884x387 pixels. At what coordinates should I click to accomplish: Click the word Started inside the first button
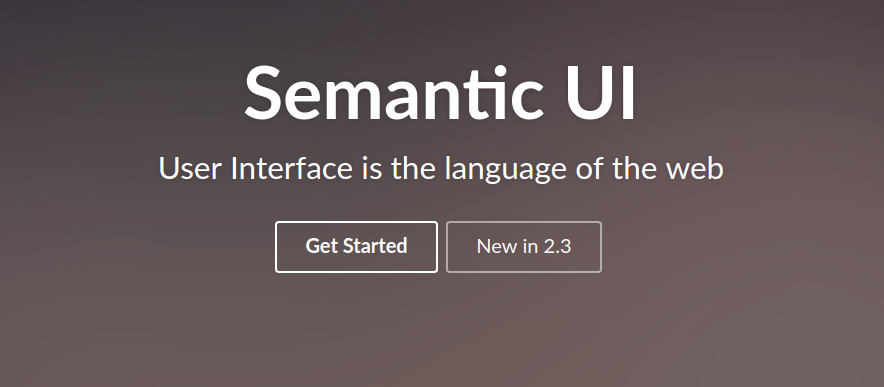tap(375, 246)
